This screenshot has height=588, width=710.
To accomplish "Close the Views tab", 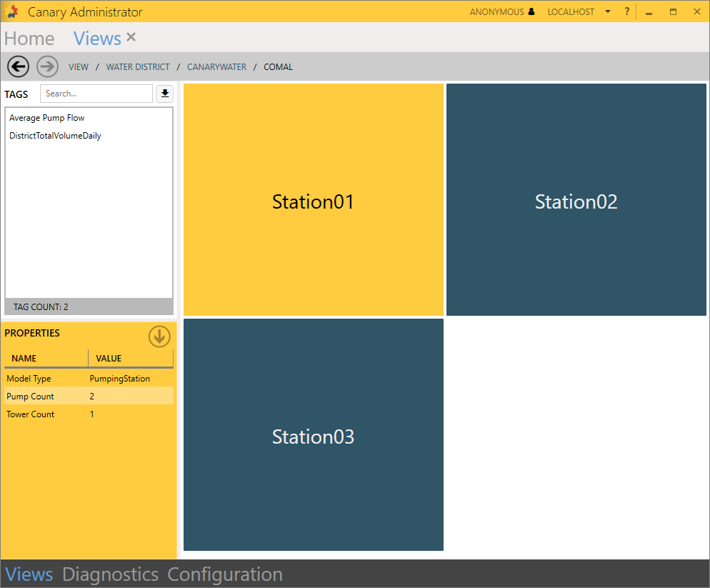I will pos(131,37).
